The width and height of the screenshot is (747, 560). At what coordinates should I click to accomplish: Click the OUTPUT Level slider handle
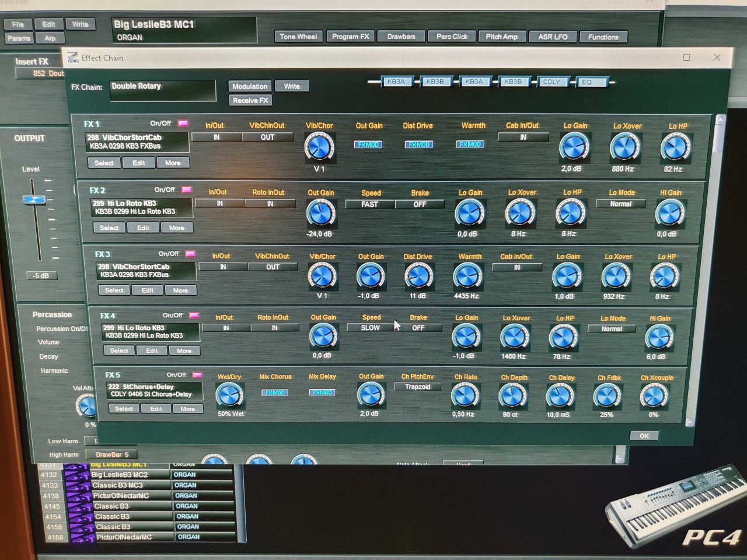34,200
